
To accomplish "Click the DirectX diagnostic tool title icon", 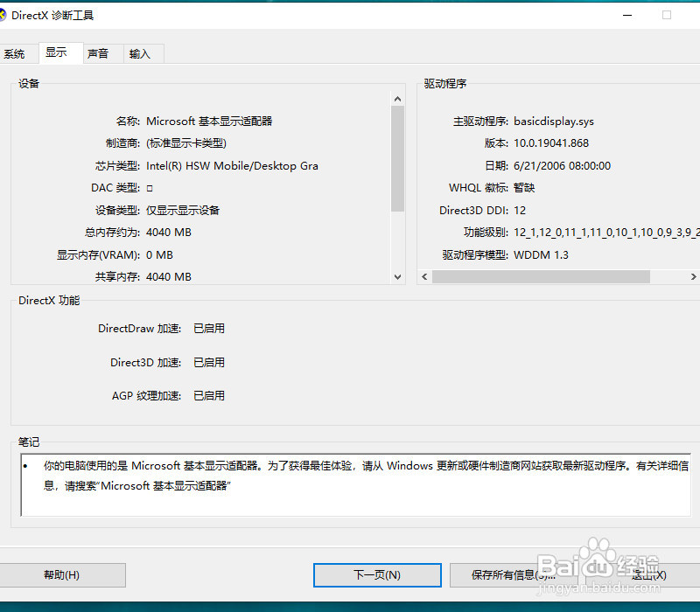I will click(3, 15).
